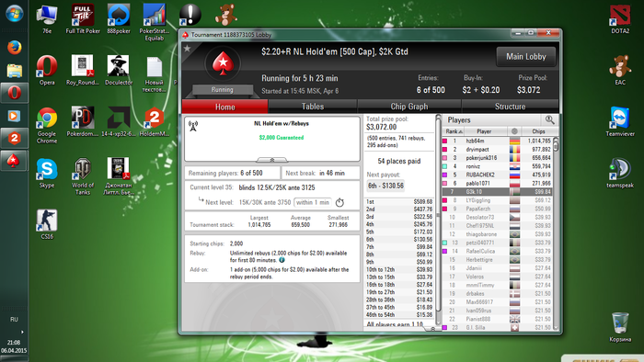Click Windows Start orb
This screenshot has height=362, width=644.
(x=14, y=13)
